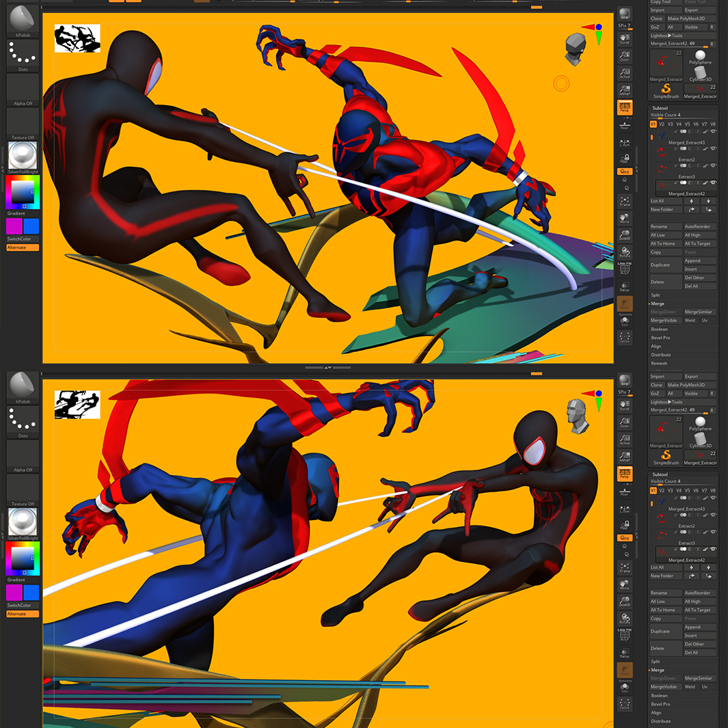Switch to V3 visibility set, top panel
Screen dimensions: 728x728
click(670, 124)
